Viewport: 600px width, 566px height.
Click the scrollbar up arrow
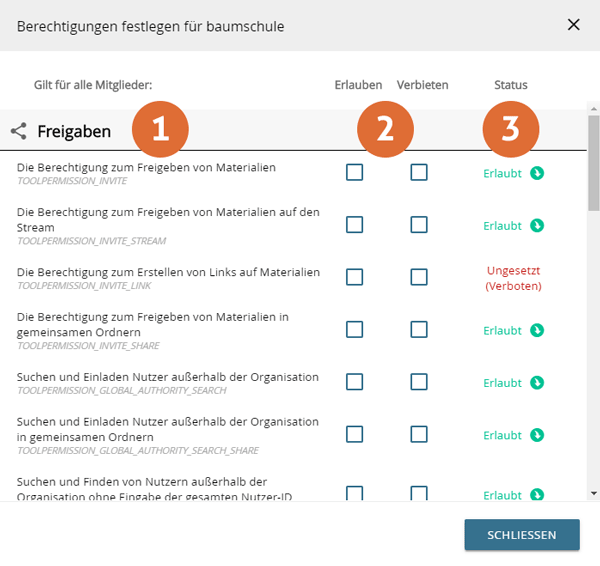point(593,107)
